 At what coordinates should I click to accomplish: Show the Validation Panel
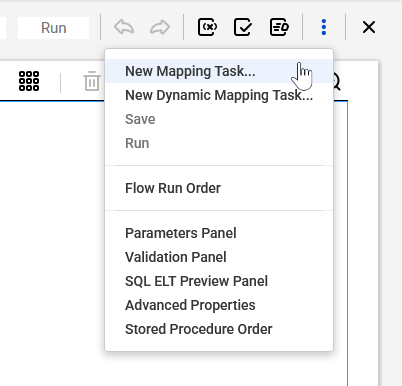click(x=219, y=257)
